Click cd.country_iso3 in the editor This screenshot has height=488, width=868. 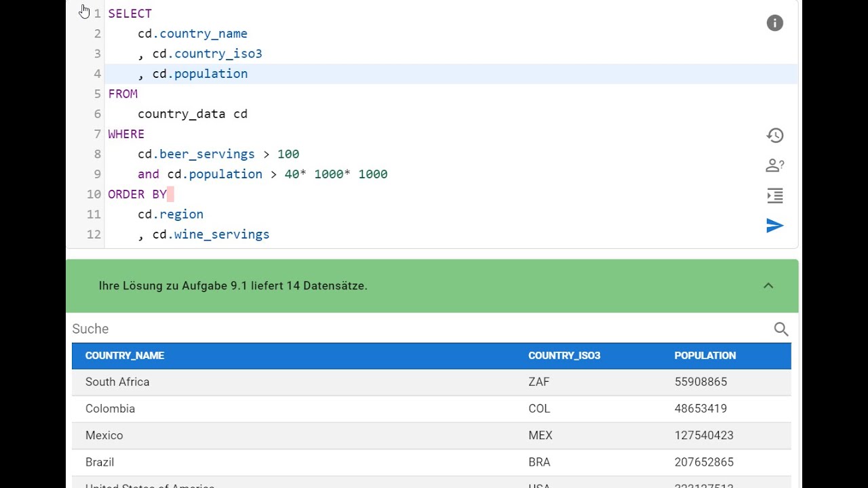[x=207, y=54]
